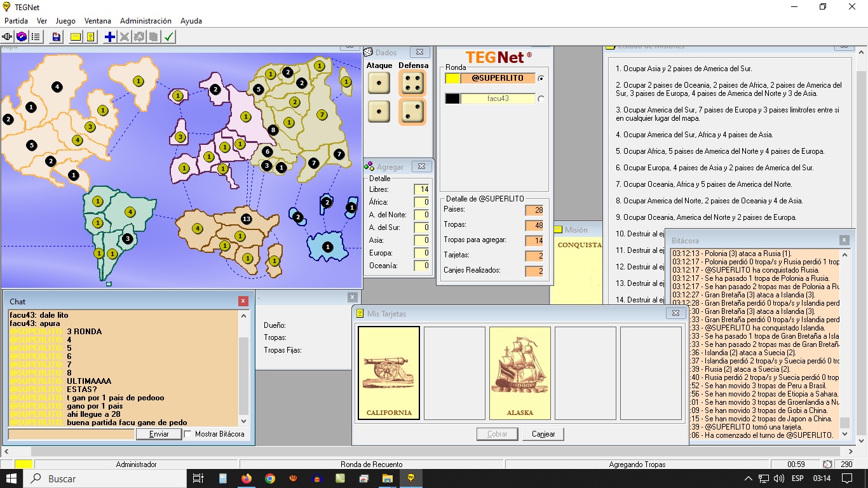This screenshot has width=868, height=488.
Task: Click the blue plus toolbar icon
Action: pos(110,37)
